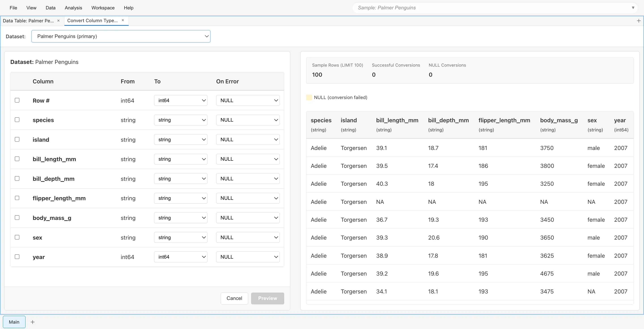The width and height of the screenshot is (644, 329).
Task: Click the yellow NULL conversion failed swatch
Action: click(309, 97)
